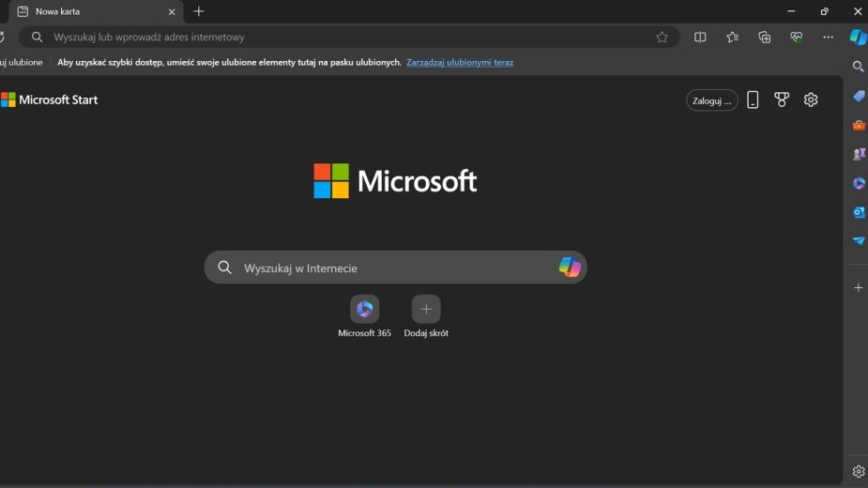Viewport: 868px width, 488px height.
Task: Click the Zarządzaj ulubionymi teraz link
Action: (x=460, y=63)
